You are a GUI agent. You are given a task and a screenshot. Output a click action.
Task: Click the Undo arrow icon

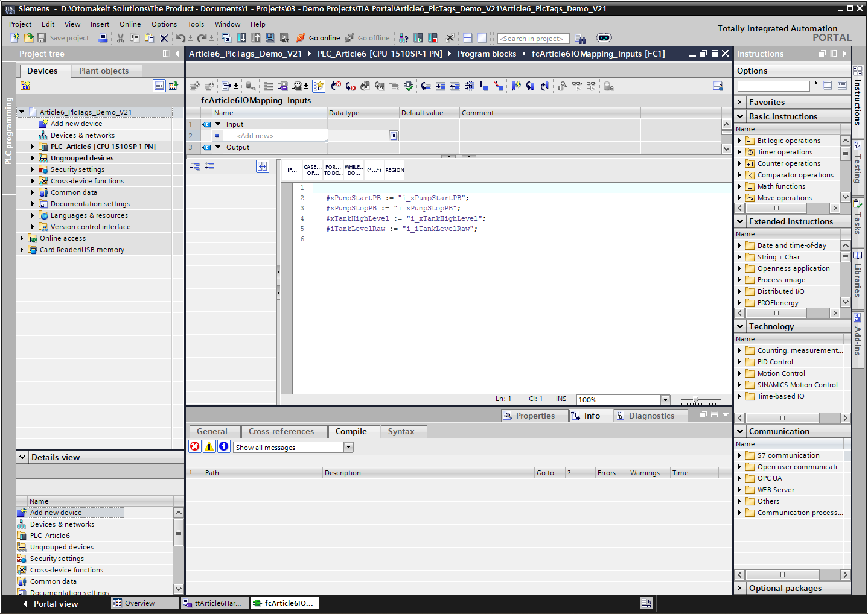coord(180,37)
